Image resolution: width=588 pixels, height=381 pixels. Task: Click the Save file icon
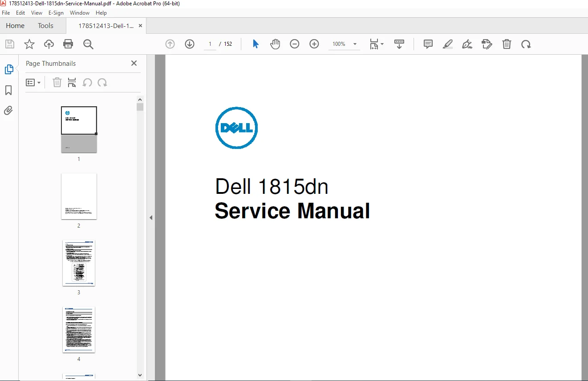(x=10, y=44)
